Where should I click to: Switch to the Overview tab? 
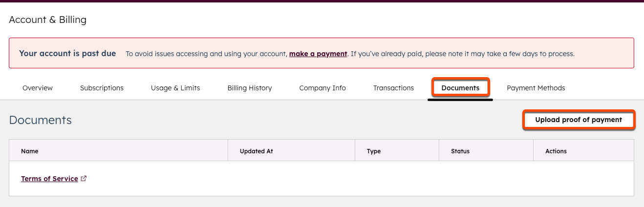coord(38,88)
